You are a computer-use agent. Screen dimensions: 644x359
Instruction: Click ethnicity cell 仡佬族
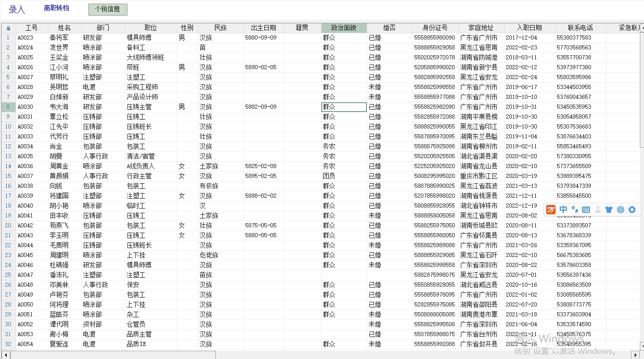pos(221,255)
